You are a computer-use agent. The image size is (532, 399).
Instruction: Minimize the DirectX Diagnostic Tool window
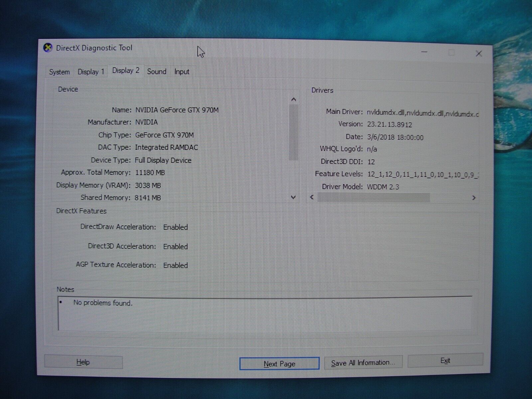pos(424,52)
